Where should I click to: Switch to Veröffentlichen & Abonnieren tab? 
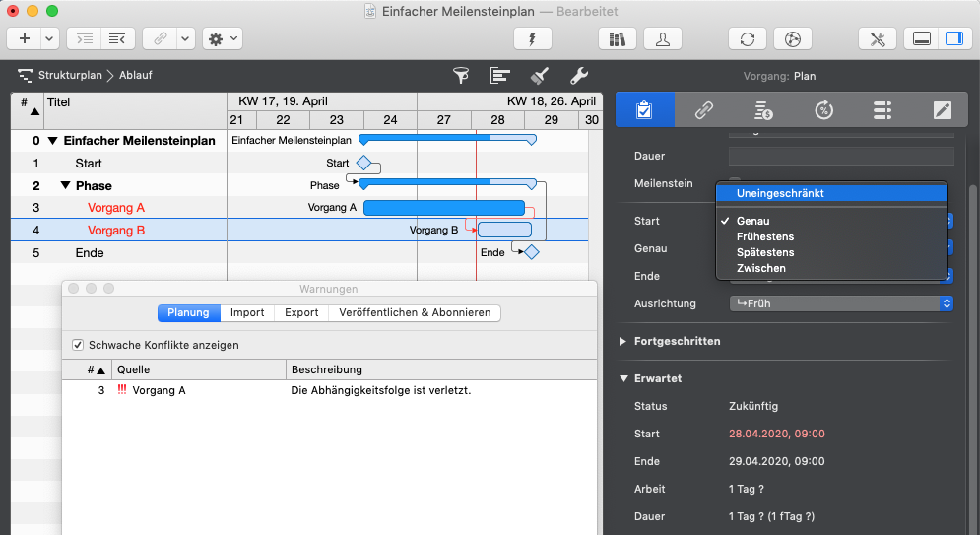click(415, 313)
